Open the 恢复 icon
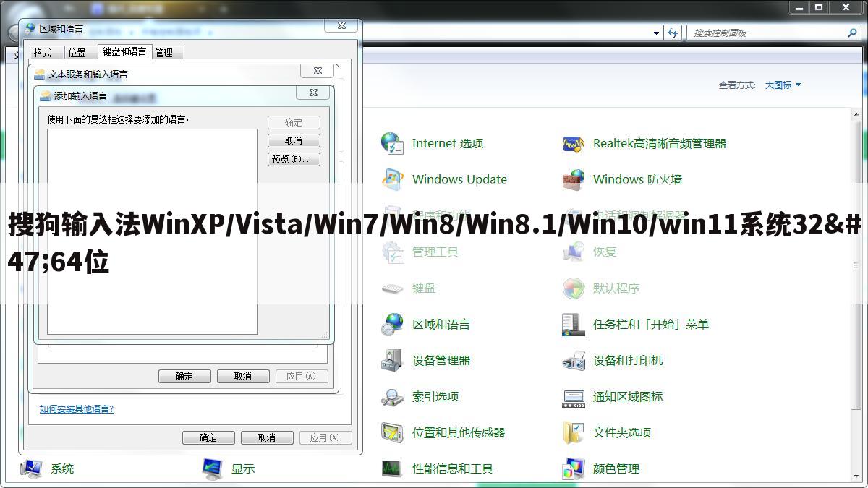 point(573,252)
